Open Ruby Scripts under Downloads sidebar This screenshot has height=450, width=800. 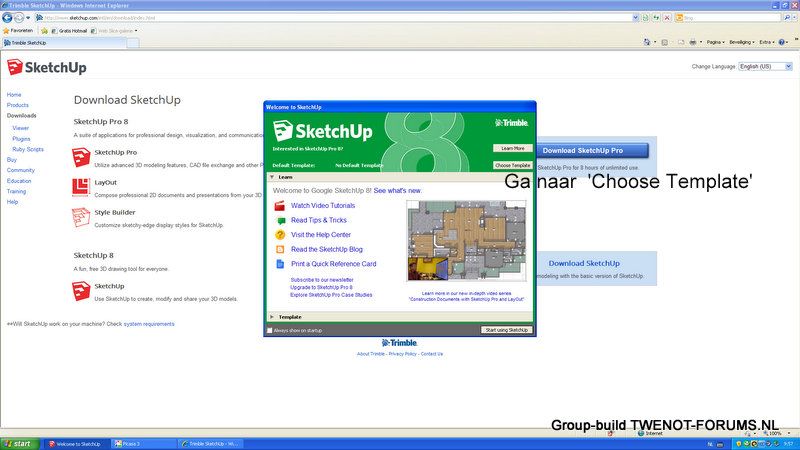pos(28,149)
